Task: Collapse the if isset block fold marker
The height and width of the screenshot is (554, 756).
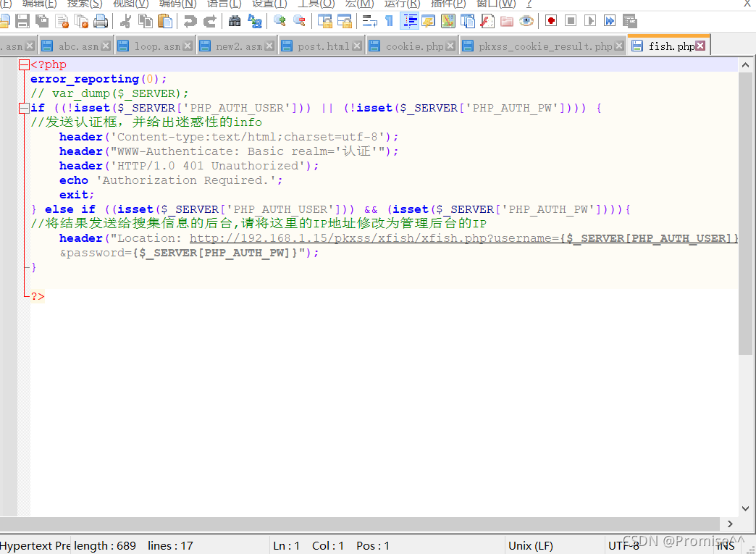Action: point(24,108)
